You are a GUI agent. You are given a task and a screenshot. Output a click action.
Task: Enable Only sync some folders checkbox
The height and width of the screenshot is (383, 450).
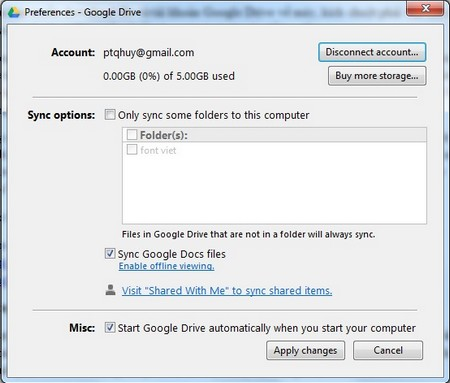tap(110, 115)
